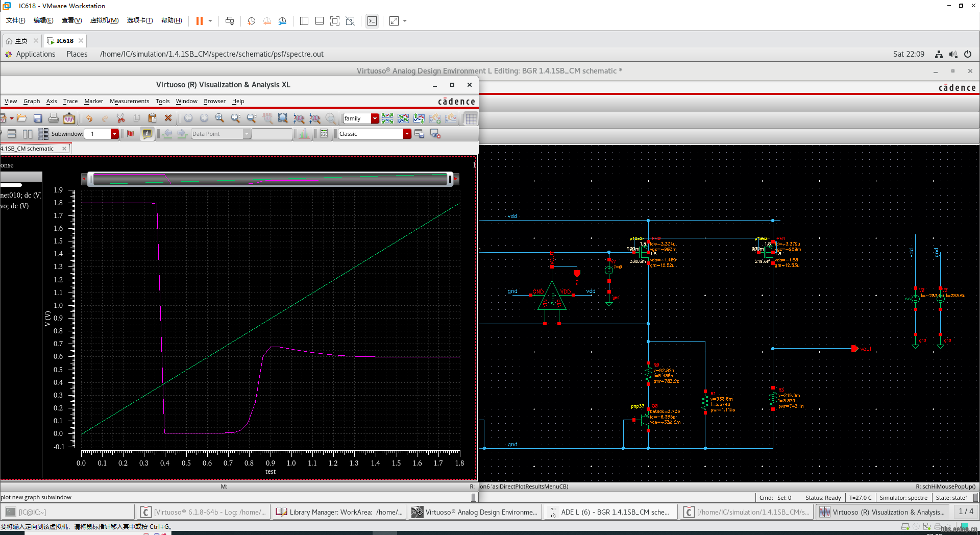980x535 pixels.
Task: Switch to the IC618 VM tab
Action: coord(65,41)
